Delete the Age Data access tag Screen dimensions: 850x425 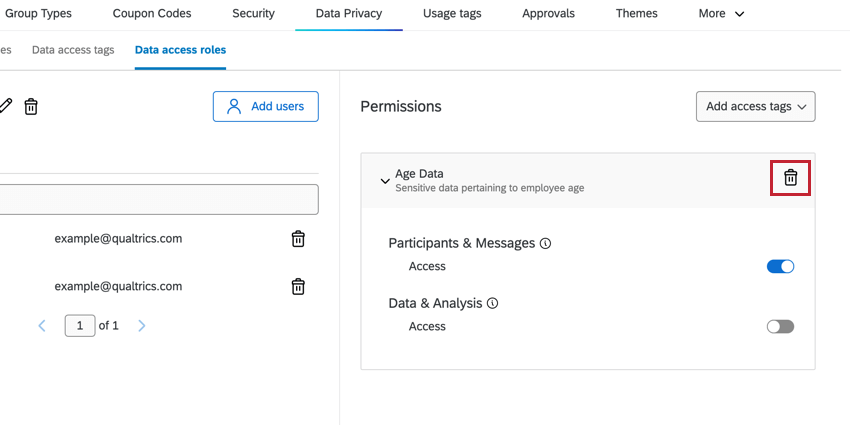click(x=790, y=178)
